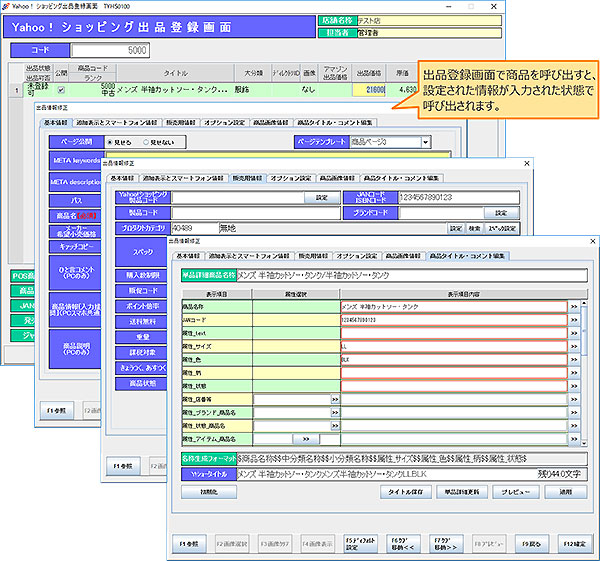Click the F5 デフォルト設定 button
This screenshot has width=600, height=561.
click(361, 546)
